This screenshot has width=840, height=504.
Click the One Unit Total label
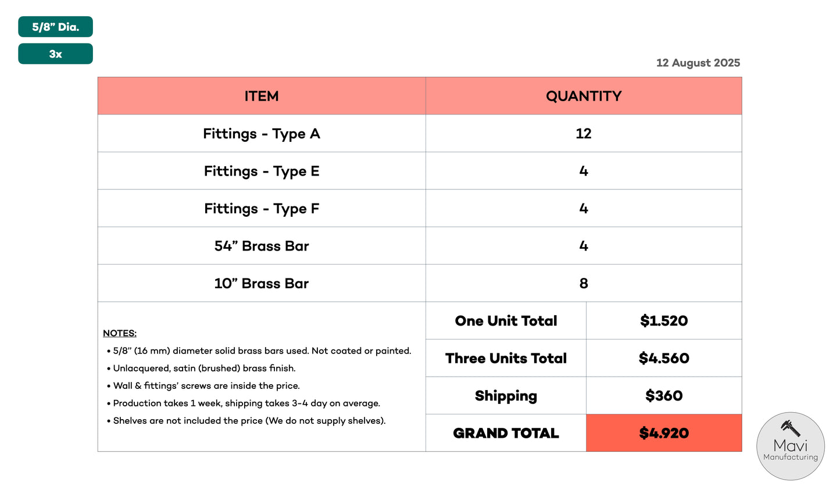[506, 321]
